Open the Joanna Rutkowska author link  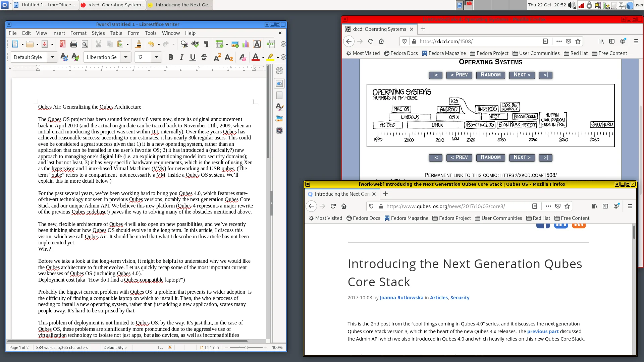click(x=401, y=298)
